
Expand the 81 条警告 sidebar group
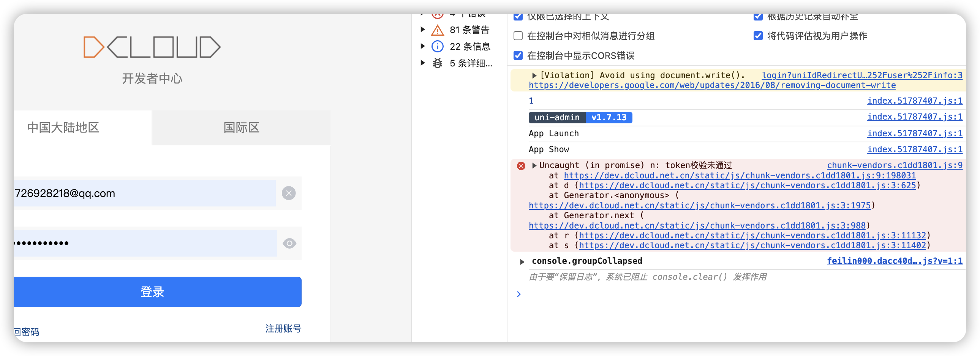(423, 30)
